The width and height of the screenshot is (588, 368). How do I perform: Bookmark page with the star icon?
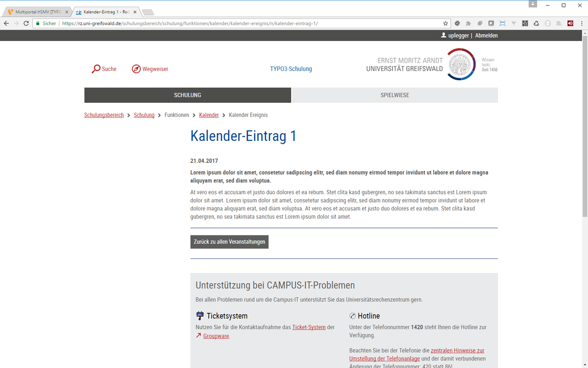445,23
